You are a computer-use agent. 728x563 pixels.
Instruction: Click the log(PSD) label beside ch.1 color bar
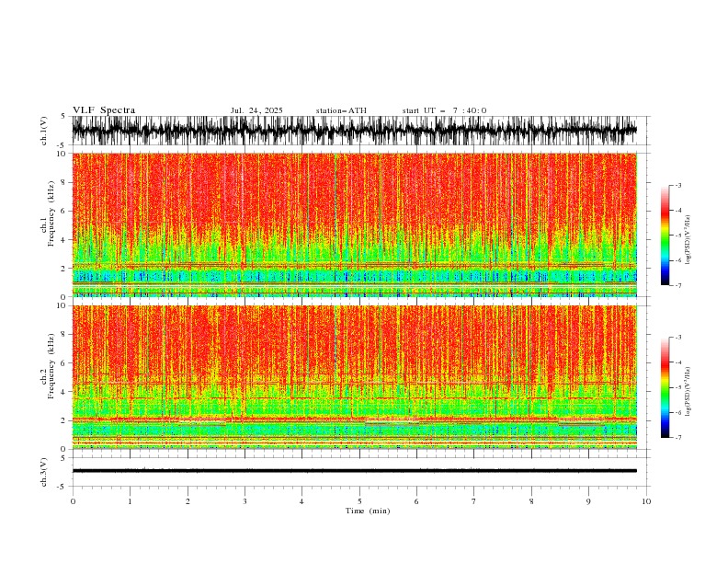pos(688,240)
